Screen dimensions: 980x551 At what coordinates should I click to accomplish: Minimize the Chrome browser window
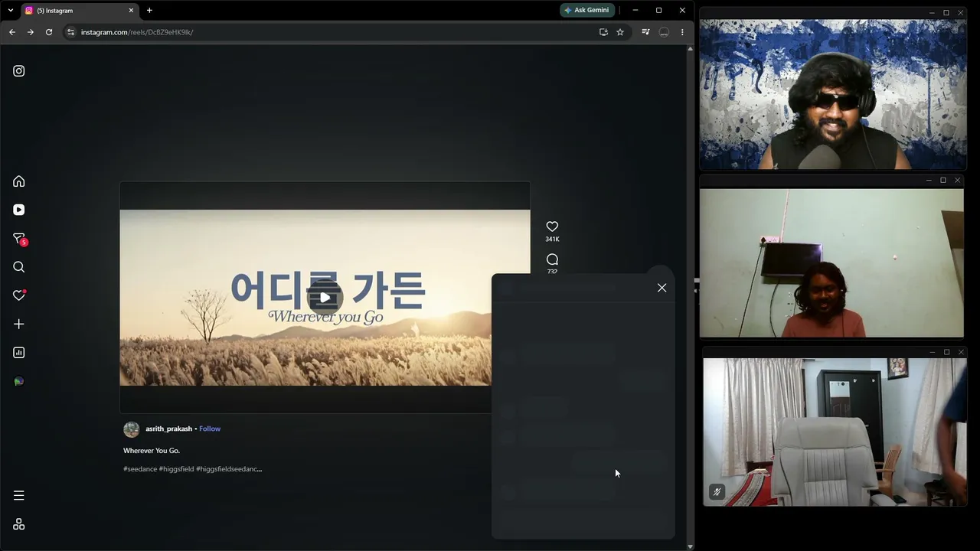pyautogui.click(x=635, y=10)
